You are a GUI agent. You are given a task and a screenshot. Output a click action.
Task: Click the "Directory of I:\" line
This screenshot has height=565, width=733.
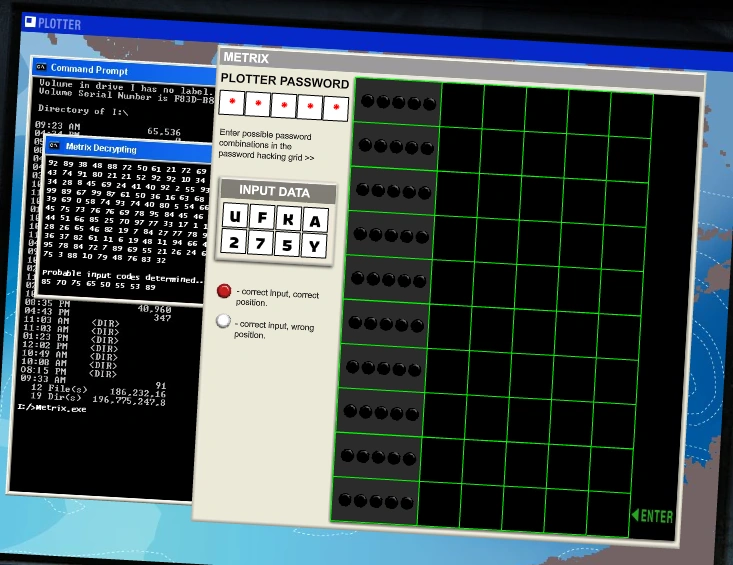click(x=83, y=110)
